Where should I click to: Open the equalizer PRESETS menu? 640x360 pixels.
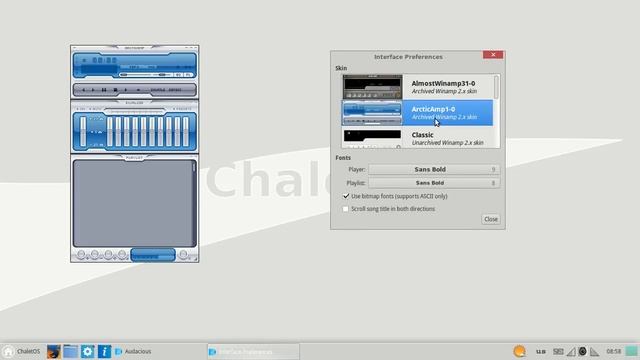182,109
